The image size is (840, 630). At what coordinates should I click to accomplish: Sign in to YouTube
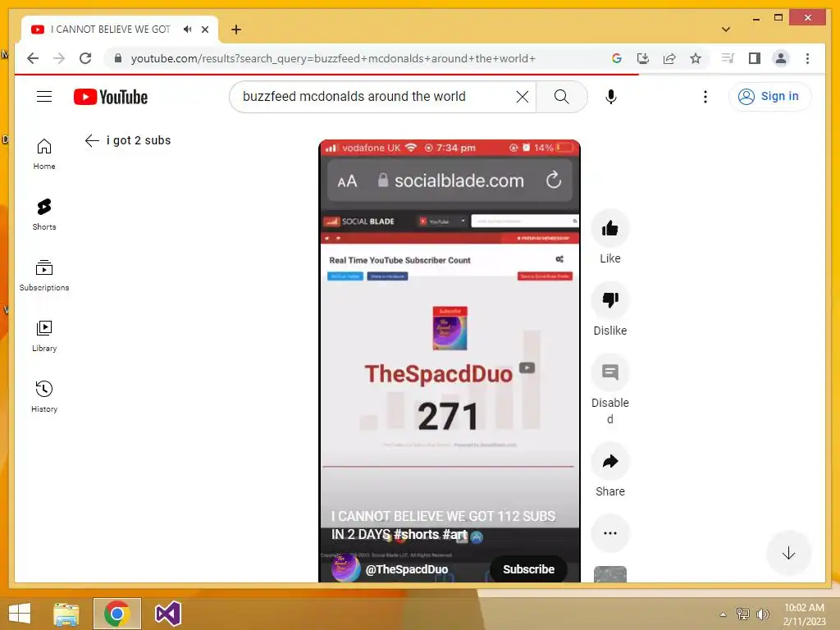pyautogui.click(x=769, y=97)
